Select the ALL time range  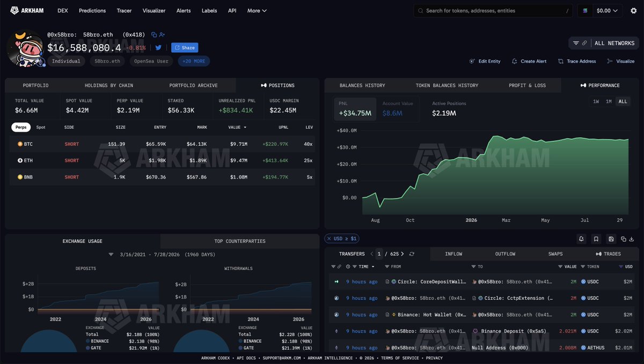pyautogui.click(x=623, y=101)
